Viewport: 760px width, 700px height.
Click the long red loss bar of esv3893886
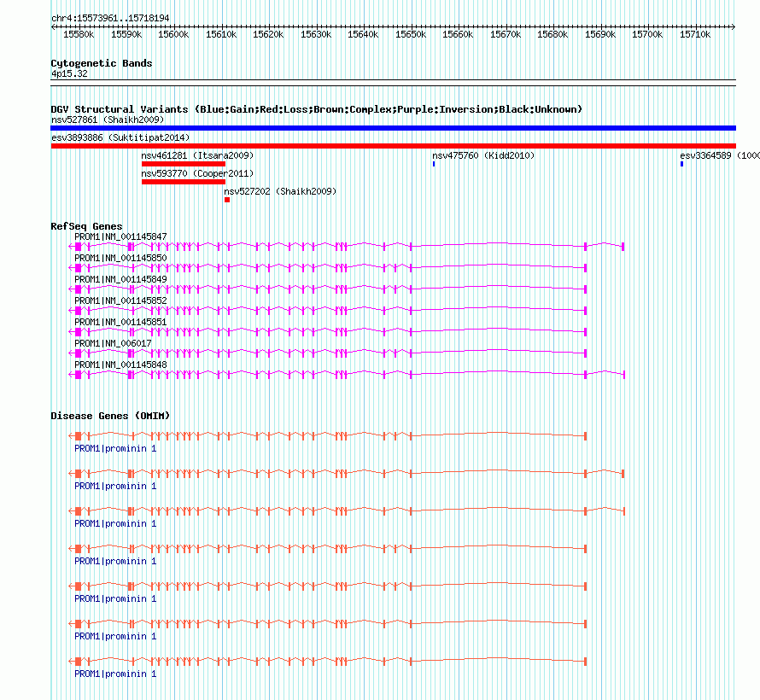click(393, 146)
